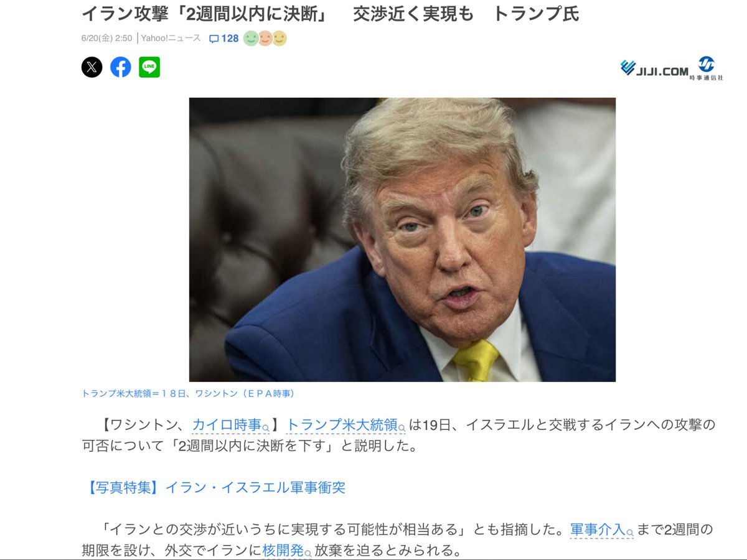This screenshot has width=747, height=560.
Task: Click the article headline
Action: tap(331, 13)
